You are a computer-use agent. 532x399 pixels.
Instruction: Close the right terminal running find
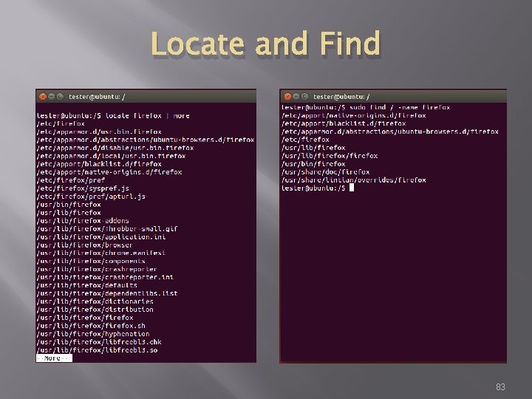point(287,97)
